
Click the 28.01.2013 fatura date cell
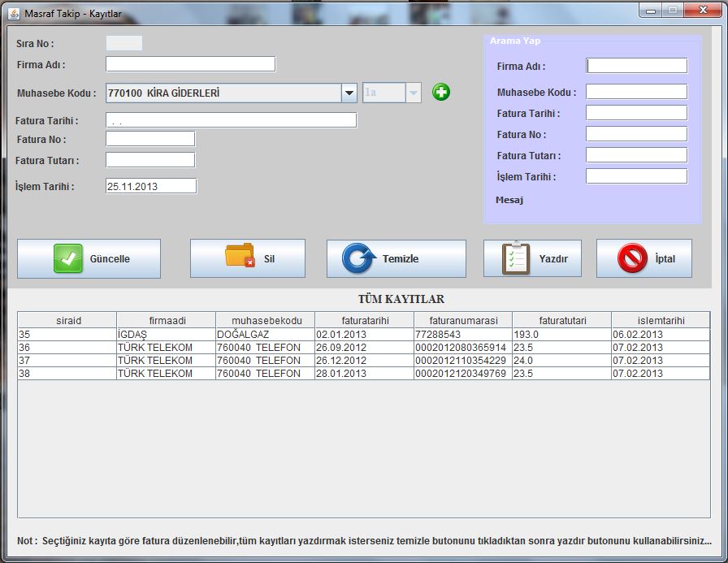click(365, 373)
